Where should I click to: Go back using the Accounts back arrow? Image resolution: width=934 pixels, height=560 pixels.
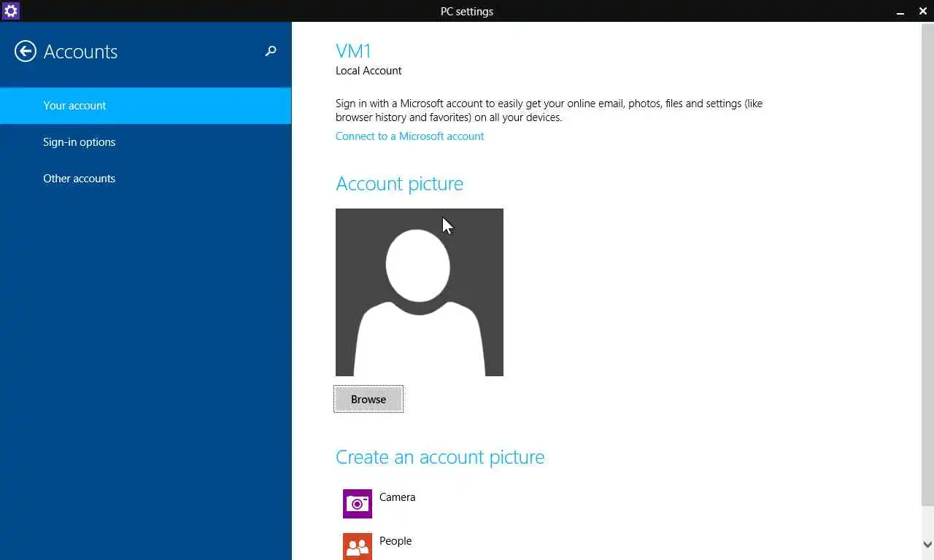tap(26, 51)
